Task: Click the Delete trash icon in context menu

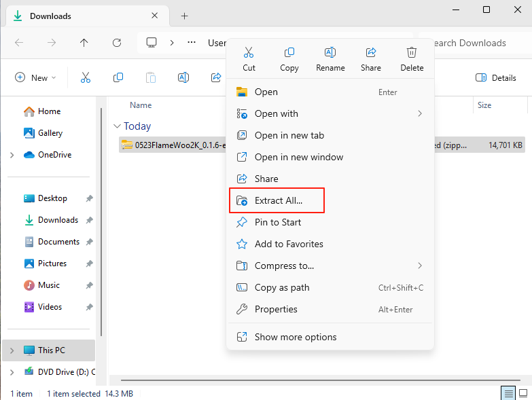Action: (x=412, y=53)
